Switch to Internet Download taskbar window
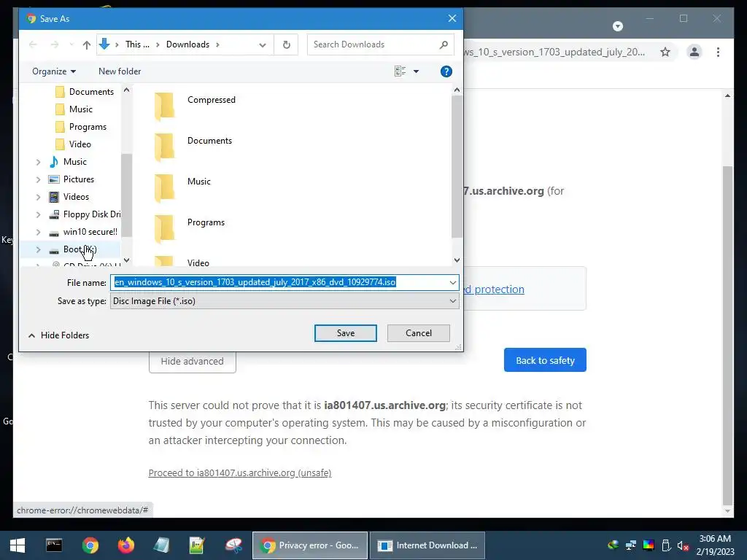 click(427, 545)
